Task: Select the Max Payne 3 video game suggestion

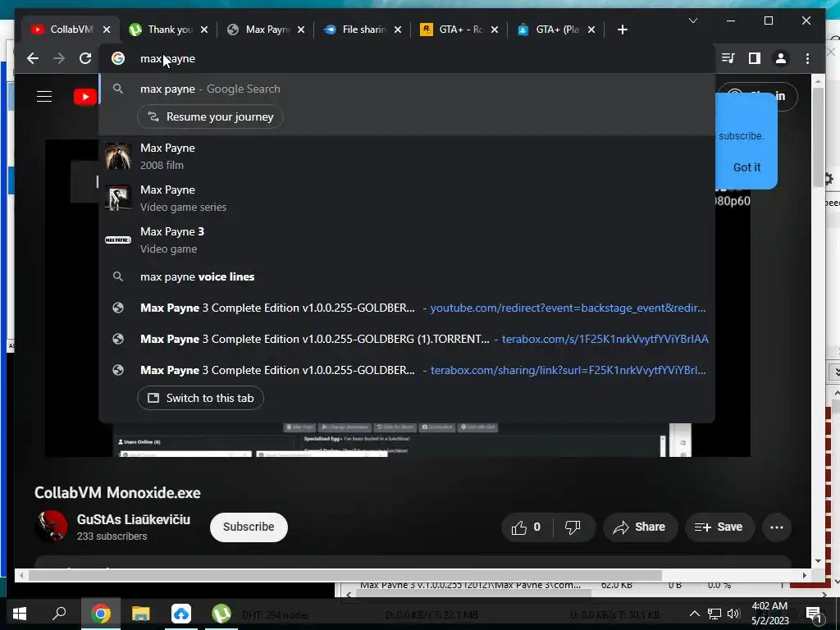Action: tap(407, 240)
